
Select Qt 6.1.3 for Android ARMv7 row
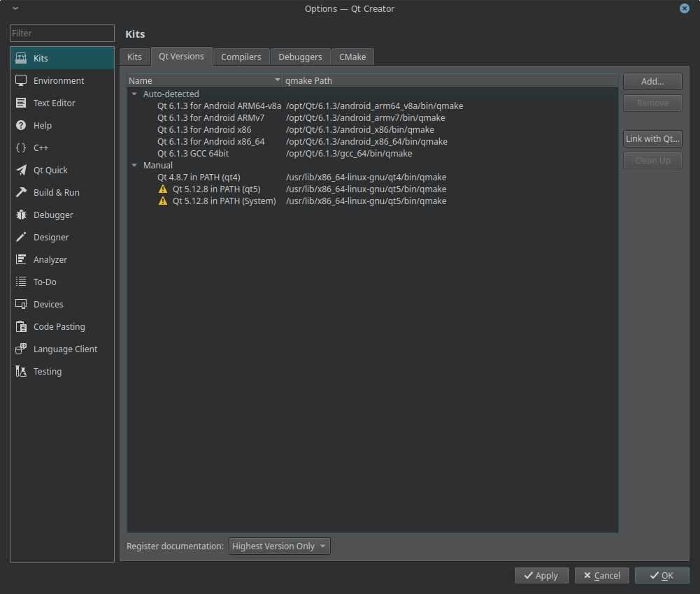(210, 118)
